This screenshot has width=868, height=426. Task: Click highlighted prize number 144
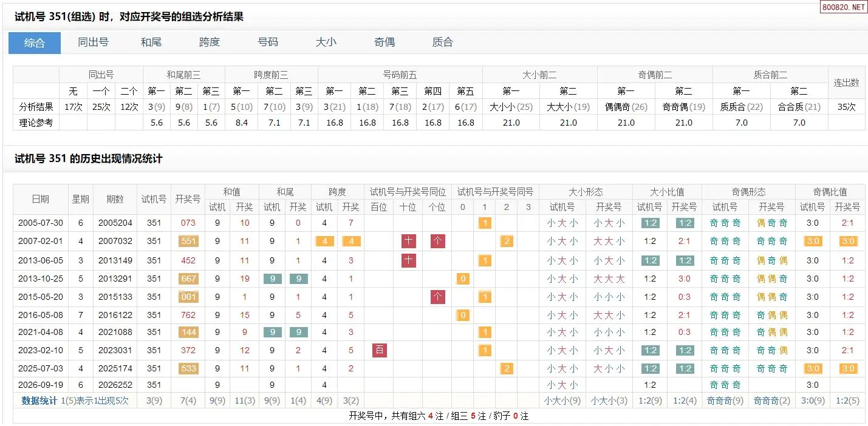coord(188,332)
